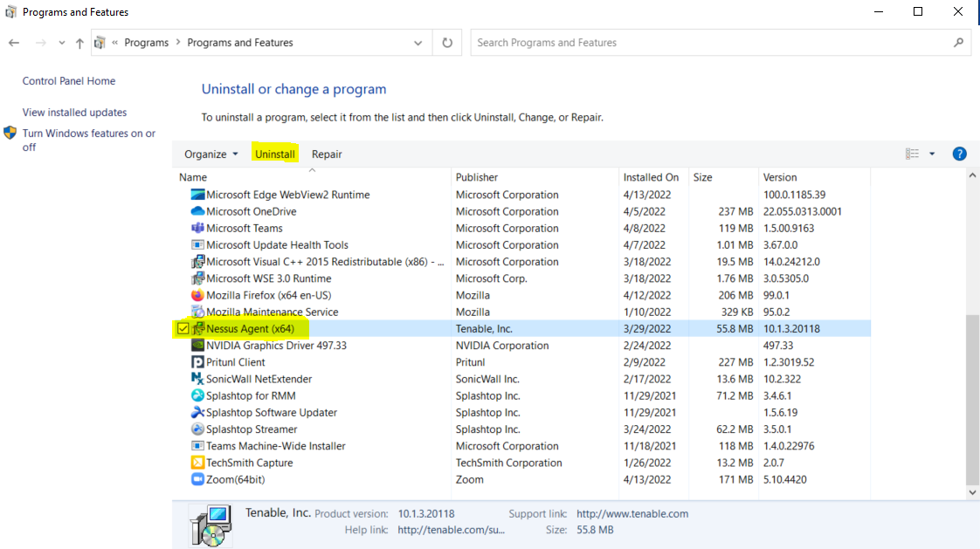Click the Zoom(64bit) camera icon

[x=197, y=480]
